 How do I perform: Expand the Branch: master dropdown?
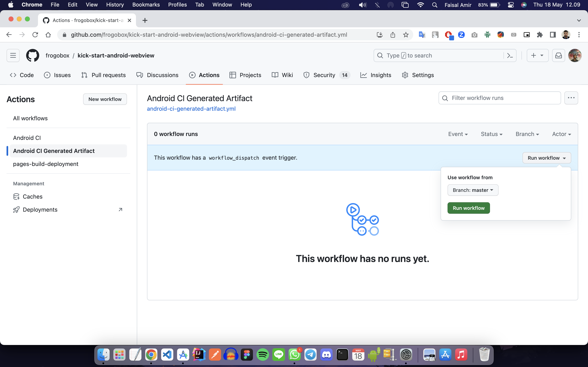pos(473,190)
